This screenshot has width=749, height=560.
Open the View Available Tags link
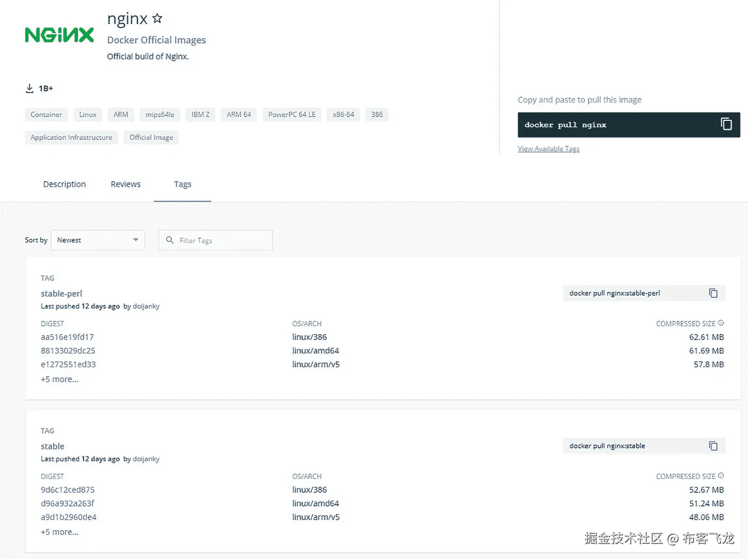[548, 149]
